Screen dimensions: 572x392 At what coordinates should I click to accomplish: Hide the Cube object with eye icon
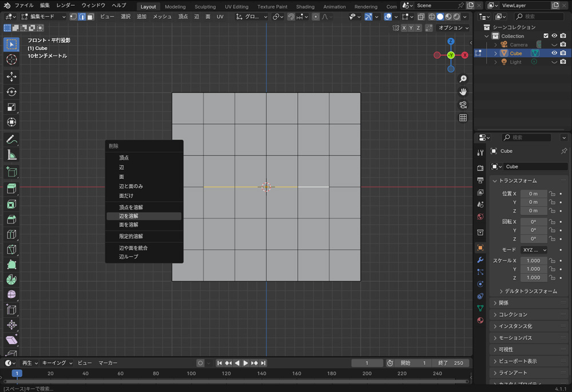554,53
